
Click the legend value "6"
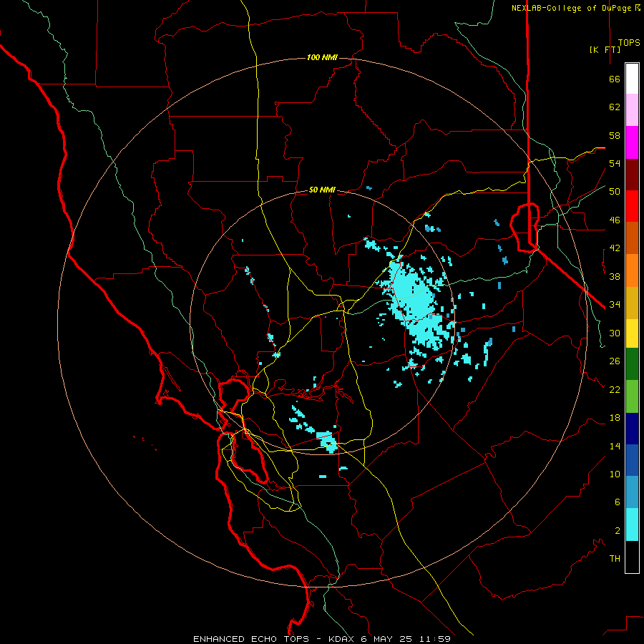coord(618,502)
